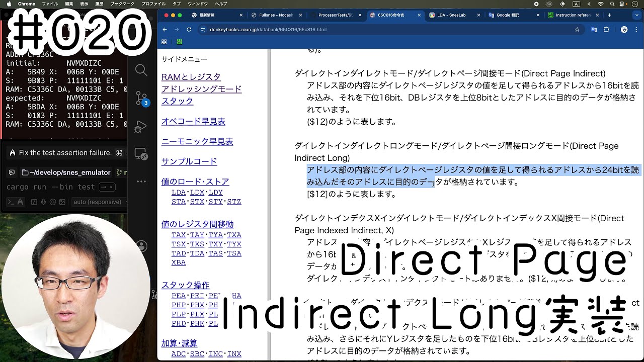
Task: Click the slash commands icon
Action: (34, 202)
